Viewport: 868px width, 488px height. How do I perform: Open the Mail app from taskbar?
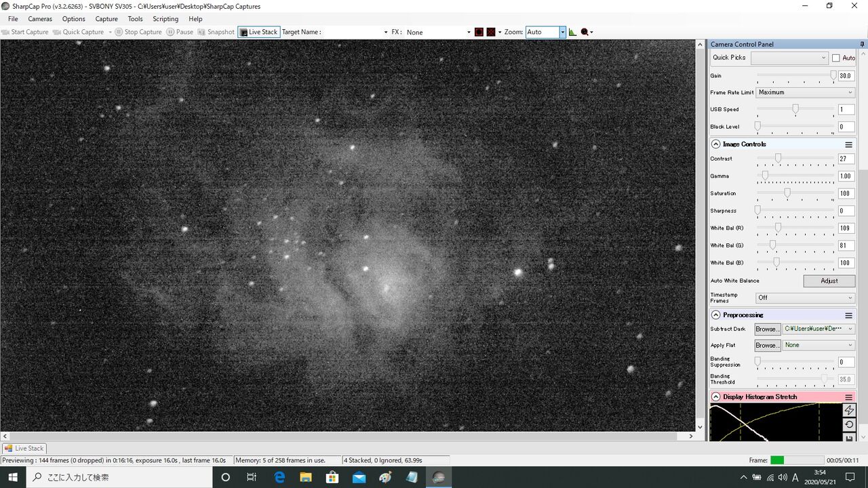[359, 477]
